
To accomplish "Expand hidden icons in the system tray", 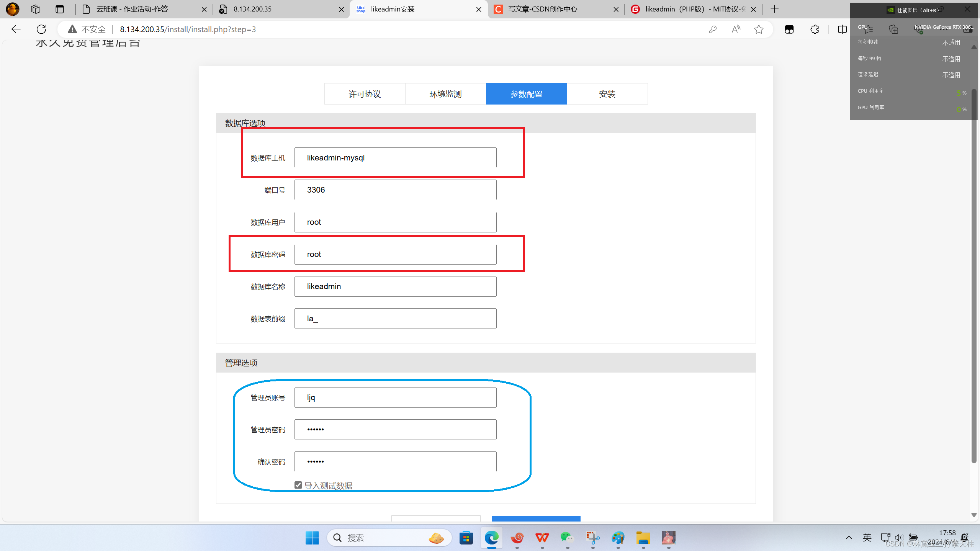I will click(849, 537).
